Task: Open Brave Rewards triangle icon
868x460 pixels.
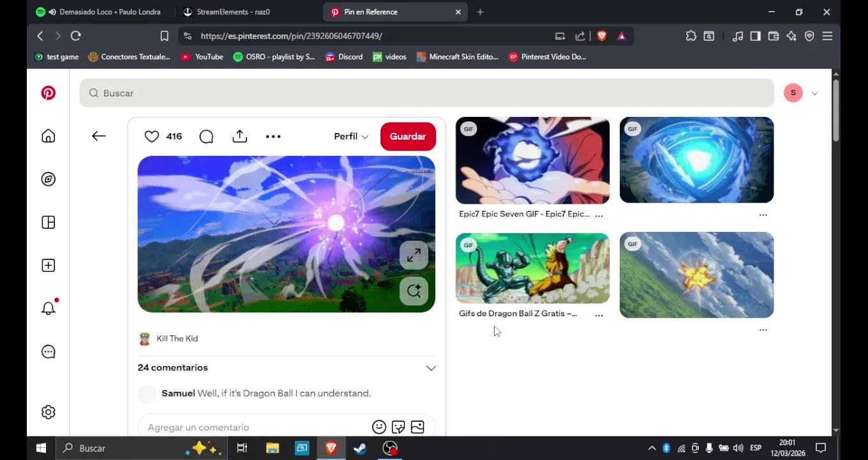Action: click(622, 36)
